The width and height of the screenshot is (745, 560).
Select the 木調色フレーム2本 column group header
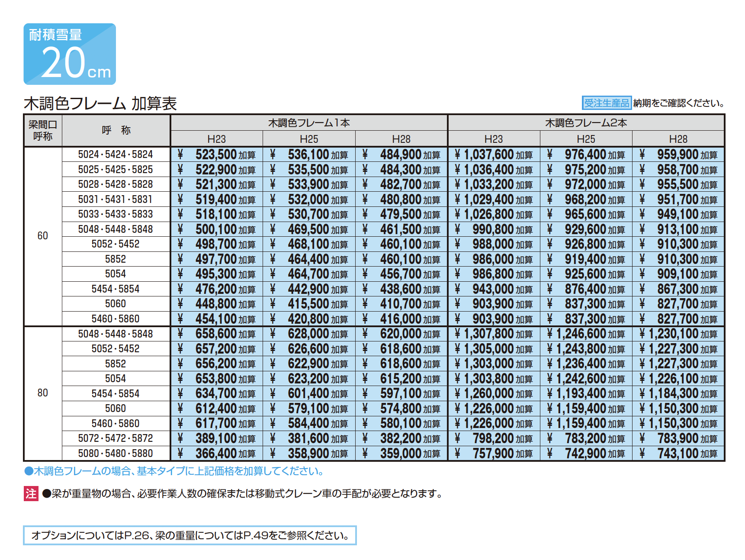point(586,123)
